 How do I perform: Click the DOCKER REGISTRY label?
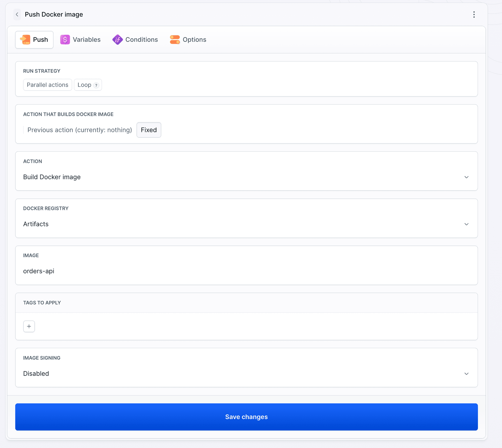point(46,209)
